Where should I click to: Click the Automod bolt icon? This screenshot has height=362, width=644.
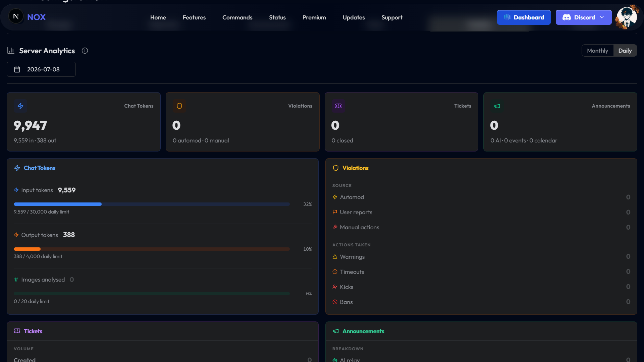[x=335, y=197]
